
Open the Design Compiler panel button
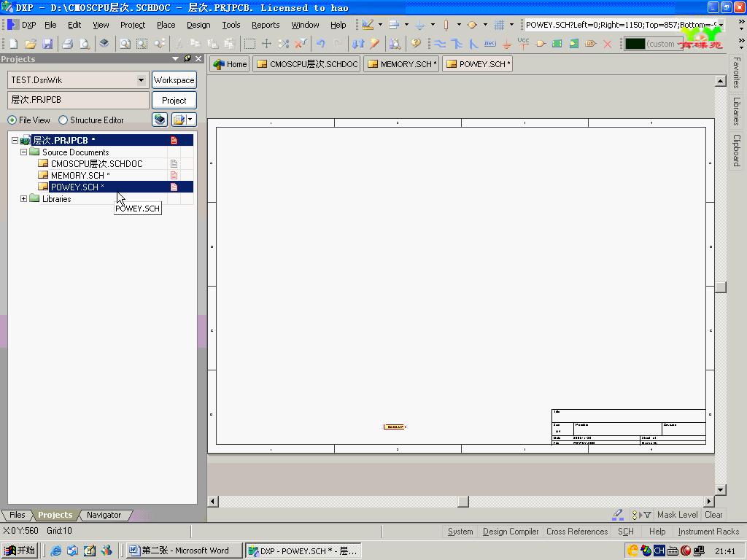[x=510, y=532]
